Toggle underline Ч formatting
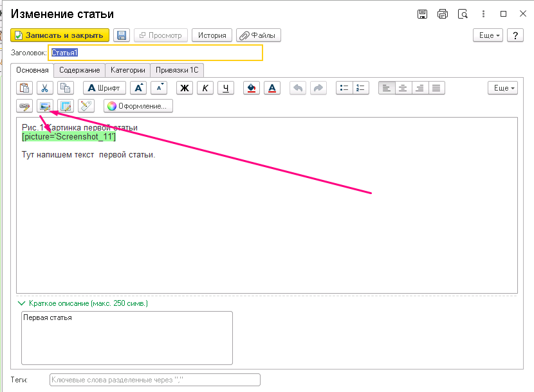This screenshot has height=392, width=534. pos(226,88)
